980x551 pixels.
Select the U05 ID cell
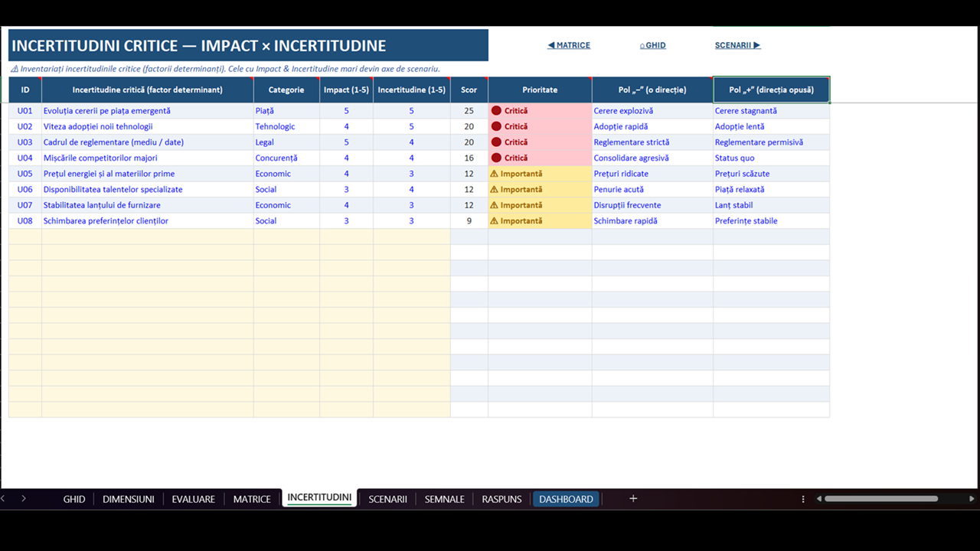point(25,174)
